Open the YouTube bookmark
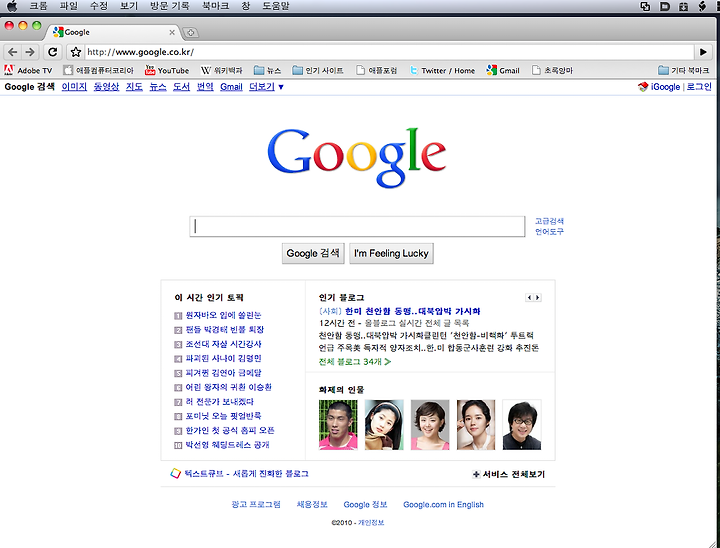The image size is (720, 548). [167, 70]
